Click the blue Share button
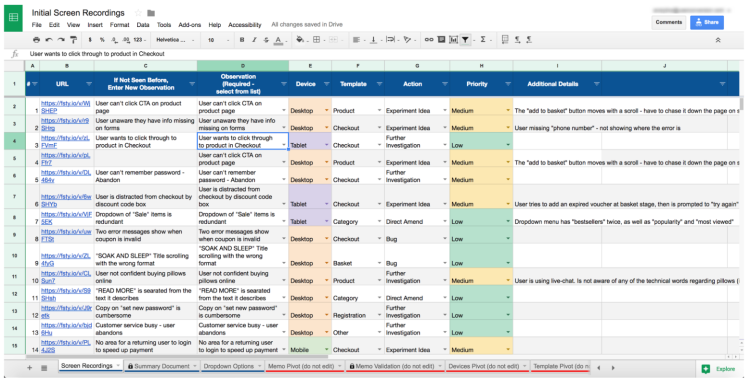 tap(706, 22)
